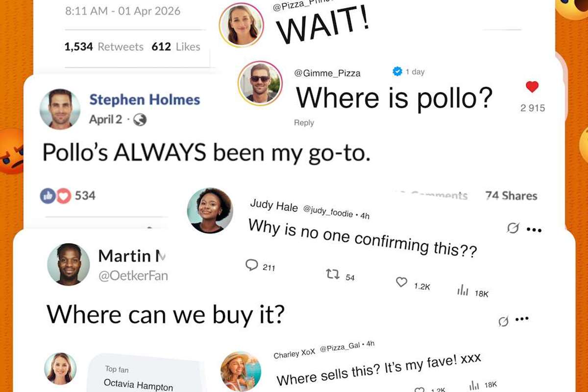Open reply bubble icon showing 211

[x=251, y=265]
